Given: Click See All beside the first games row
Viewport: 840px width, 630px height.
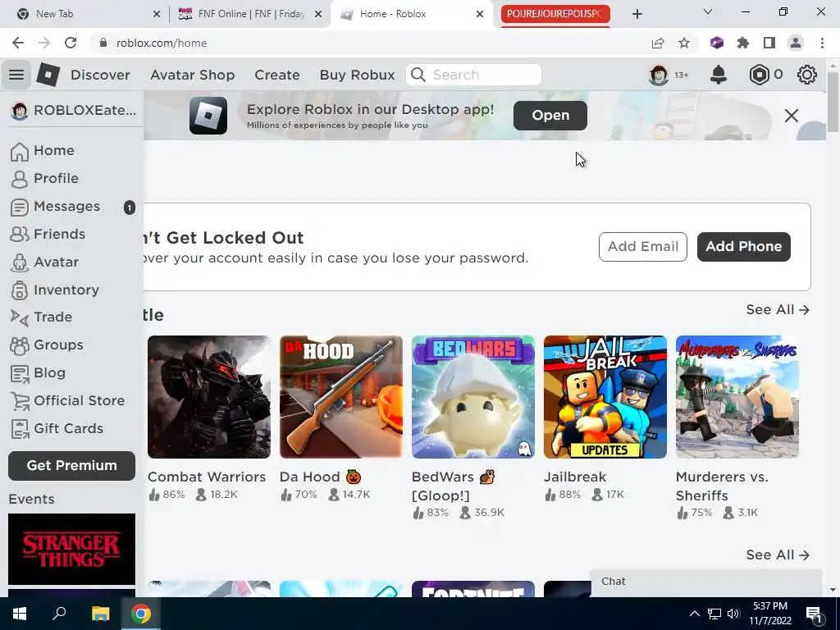Looking at the screenshot, I should tap(778, 309).
